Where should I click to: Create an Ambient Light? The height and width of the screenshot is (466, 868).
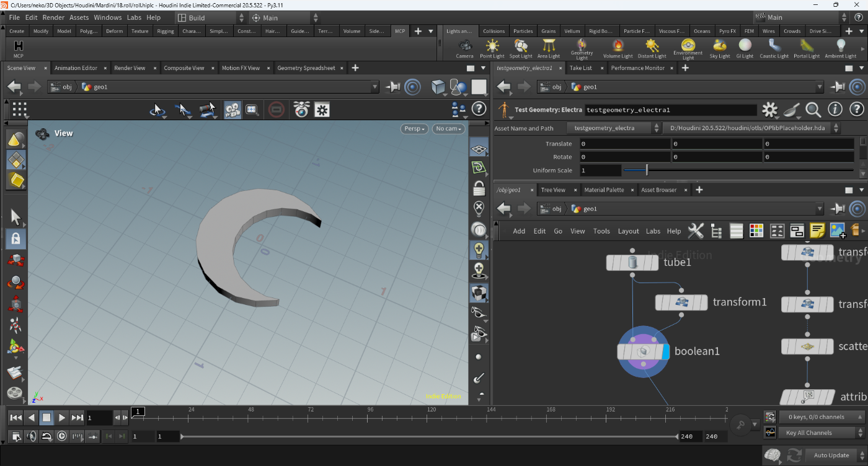(840, 48)
